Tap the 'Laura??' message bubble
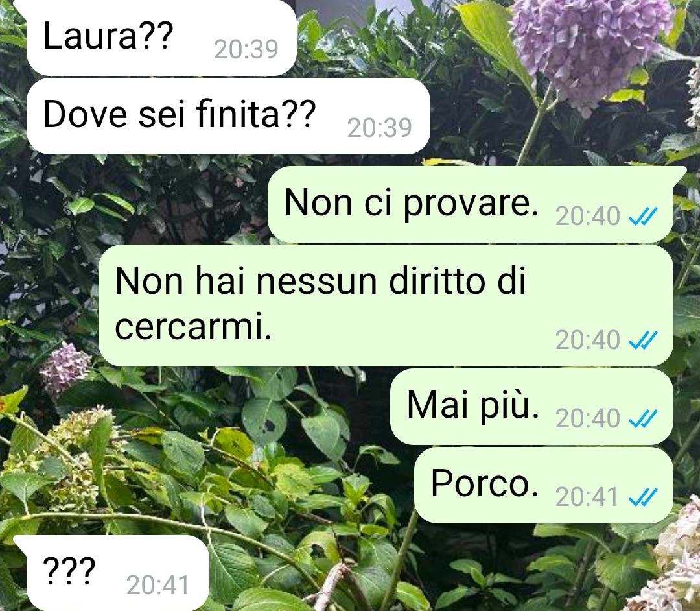 (x=161, y=38)
